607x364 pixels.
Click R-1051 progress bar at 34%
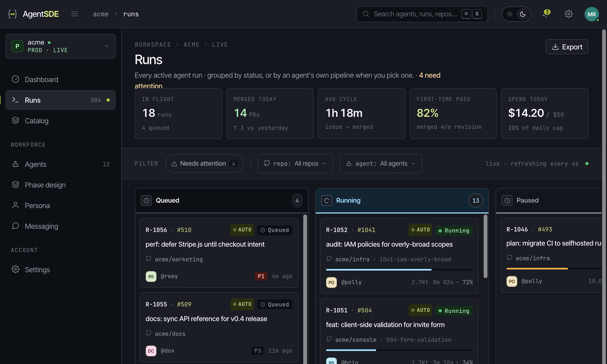[399, 350]
